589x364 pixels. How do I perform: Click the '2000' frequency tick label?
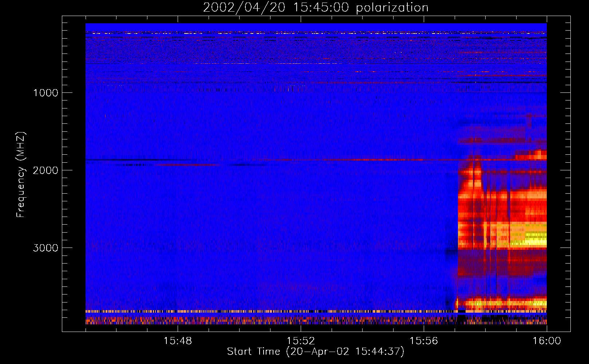46,170
